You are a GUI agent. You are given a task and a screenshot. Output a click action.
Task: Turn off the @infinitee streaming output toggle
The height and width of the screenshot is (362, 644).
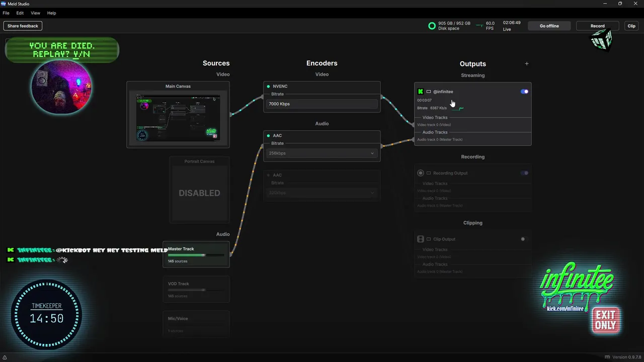pos(524,92)
